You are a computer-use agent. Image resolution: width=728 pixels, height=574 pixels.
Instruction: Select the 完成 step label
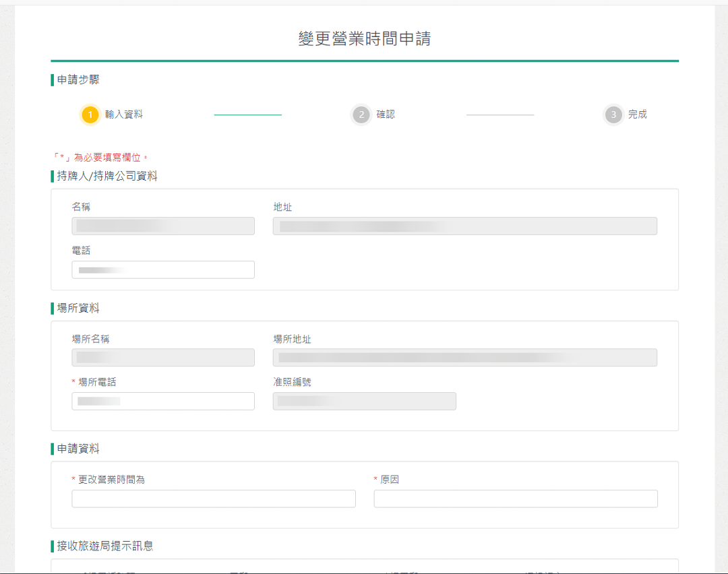click(637, 115)
